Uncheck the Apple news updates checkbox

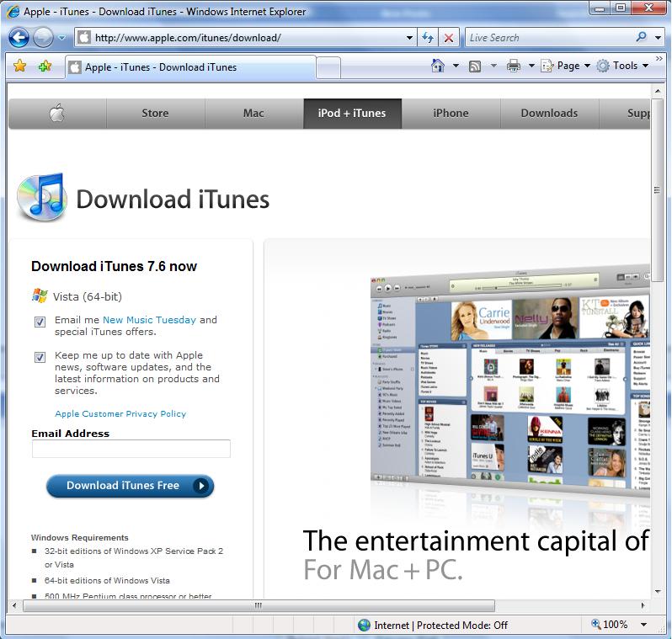tap(40, 357)
